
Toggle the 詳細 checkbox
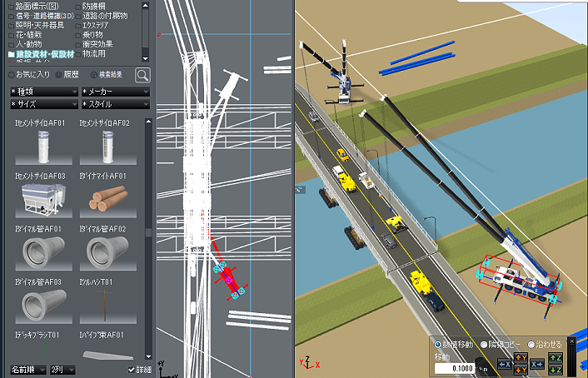(132, 369)
